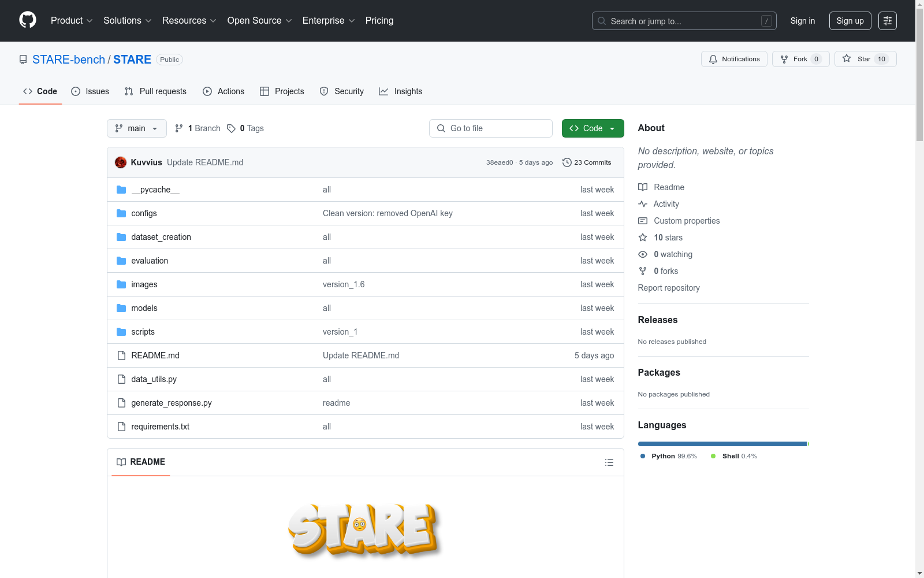Open the Projects tab

click(x=282, y=91)
